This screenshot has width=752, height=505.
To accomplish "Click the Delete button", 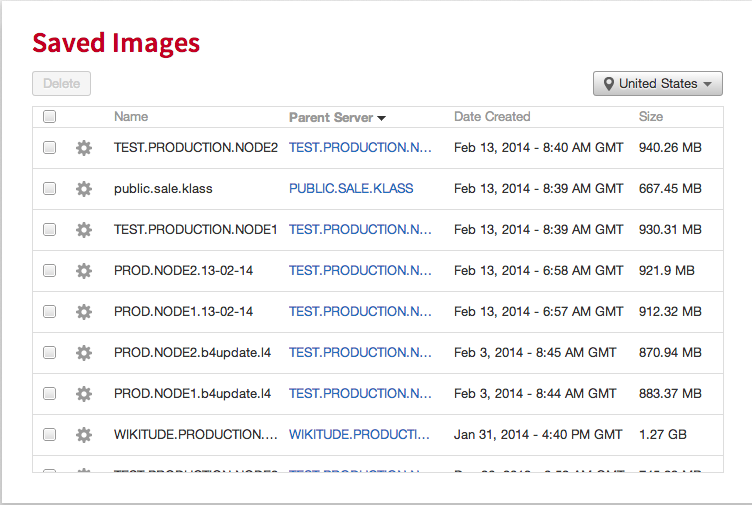I will point(61,83).
